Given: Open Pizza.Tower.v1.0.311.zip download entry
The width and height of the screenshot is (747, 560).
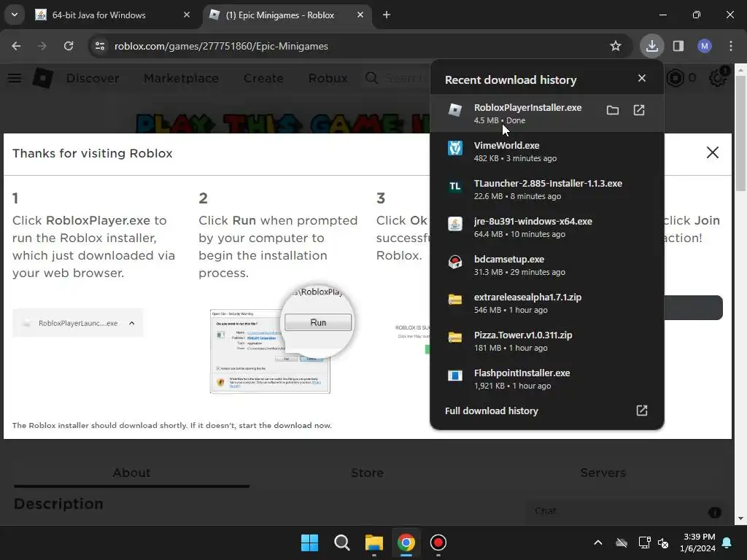Looking at the screenshot, I should [x=547, y=341].
